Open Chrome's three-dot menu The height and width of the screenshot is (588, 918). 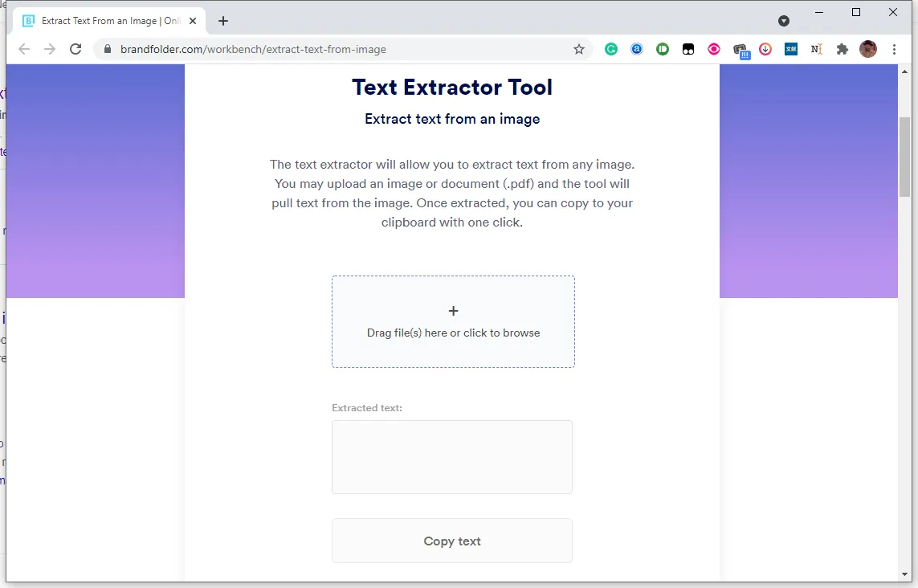tap(894, 49)
